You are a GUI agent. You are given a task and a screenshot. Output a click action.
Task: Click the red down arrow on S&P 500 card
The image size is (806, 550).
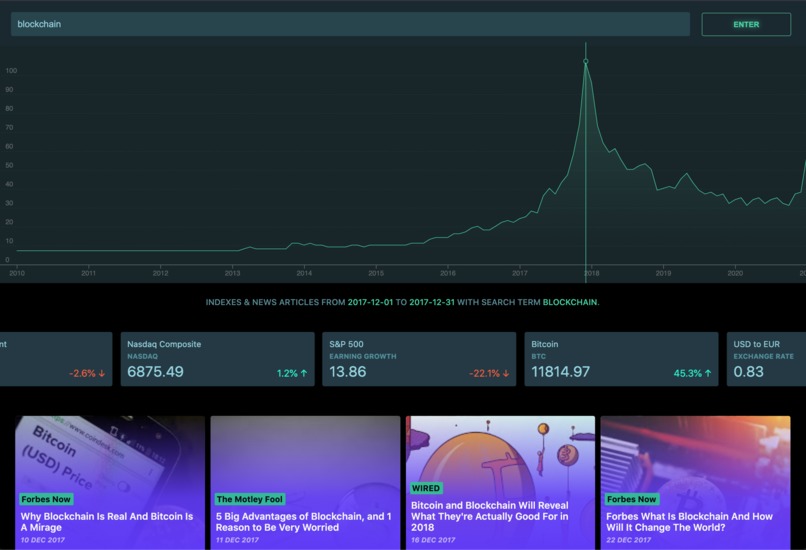click(x=506, y=373)
